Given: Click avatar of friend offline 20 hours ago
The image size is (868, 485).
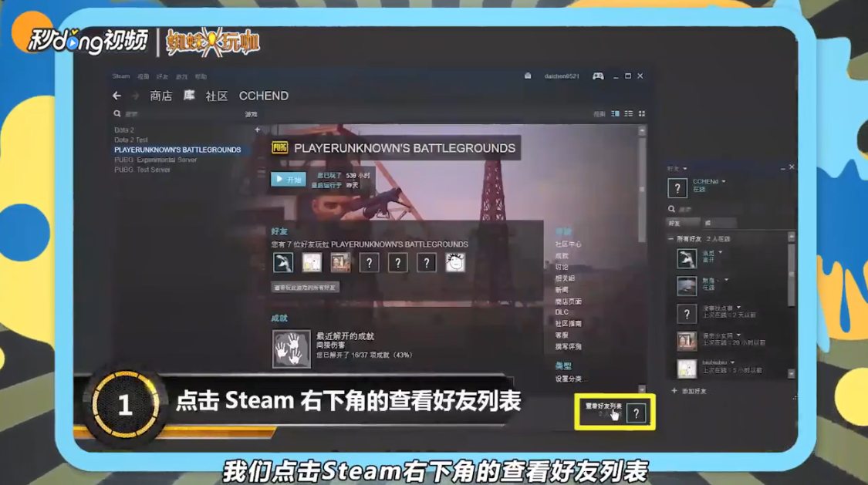Looking at the screenshot, I should 687,342.
